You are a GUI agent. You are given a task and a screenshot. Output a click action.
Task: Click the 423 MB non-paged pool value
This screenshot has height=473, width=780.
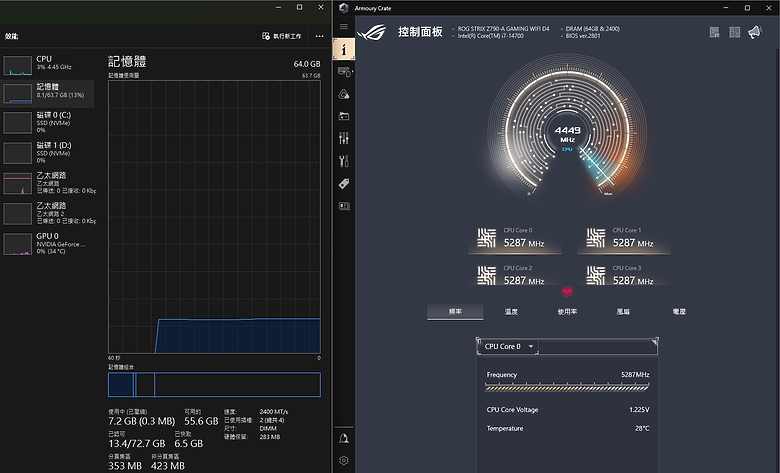[x=168, y=466]
